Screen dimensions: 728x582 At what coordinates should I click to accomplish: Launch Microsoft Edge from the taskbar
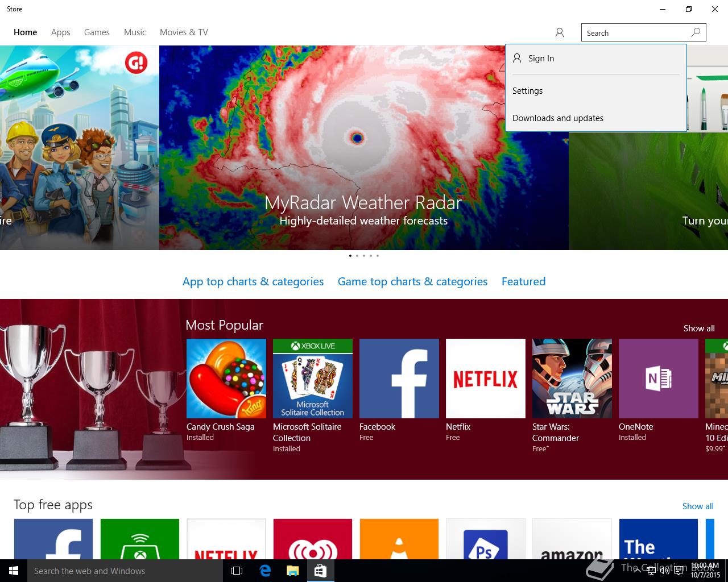(x=265, y=571)
